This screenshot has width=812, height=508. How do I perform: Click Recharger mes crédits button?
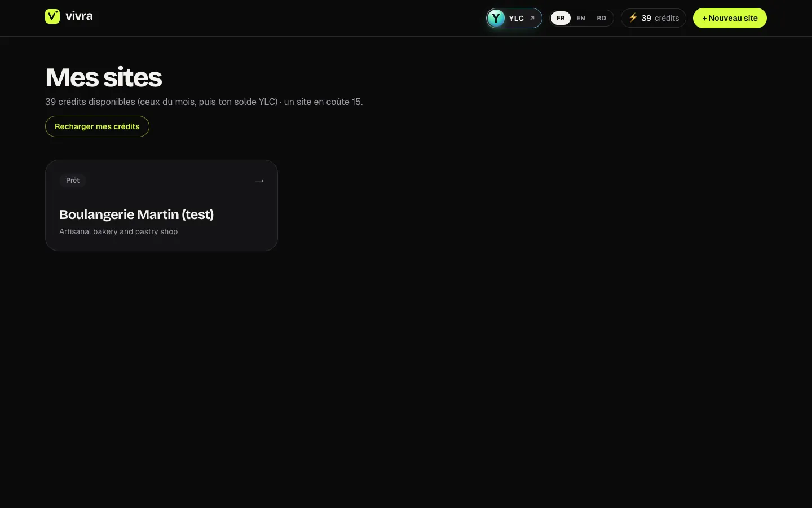click(x=97, y=126)
